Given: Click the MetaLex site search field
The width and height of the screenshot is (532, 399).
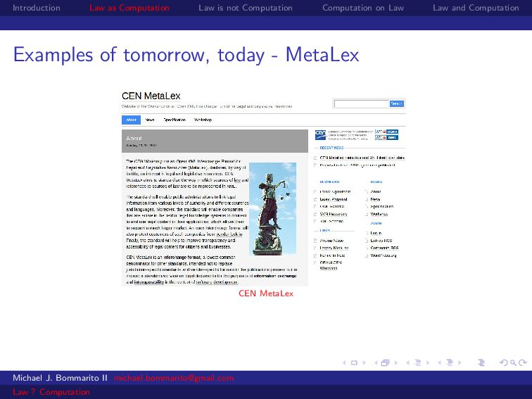Looking at the screenshot, I should (362, 103).
